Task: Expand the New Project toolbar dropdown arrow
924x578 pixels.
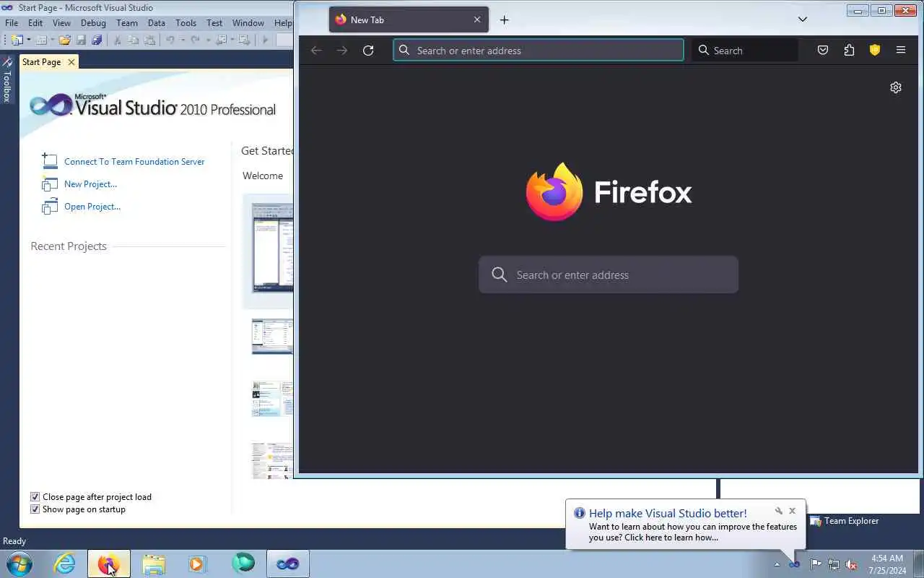Action: pyautogui.click(x=29, y=40)
